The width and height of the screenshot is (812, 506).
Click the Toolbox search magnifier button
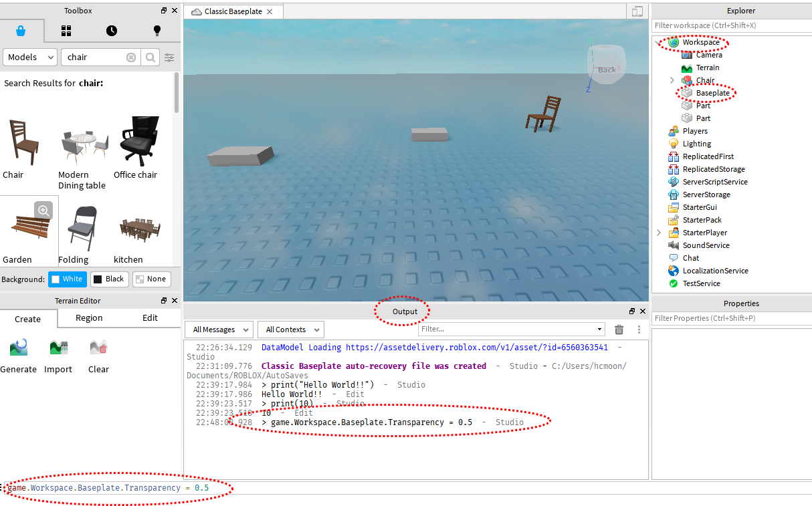pyautogui.click(x=150, y=57)
